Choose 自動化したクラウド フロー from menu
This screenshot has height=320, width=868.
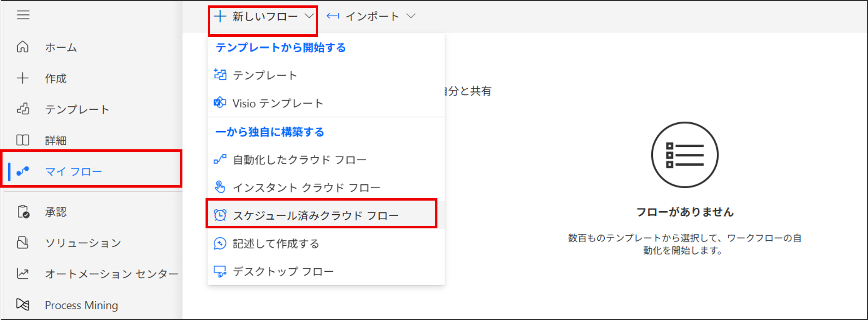pos(299,159)
